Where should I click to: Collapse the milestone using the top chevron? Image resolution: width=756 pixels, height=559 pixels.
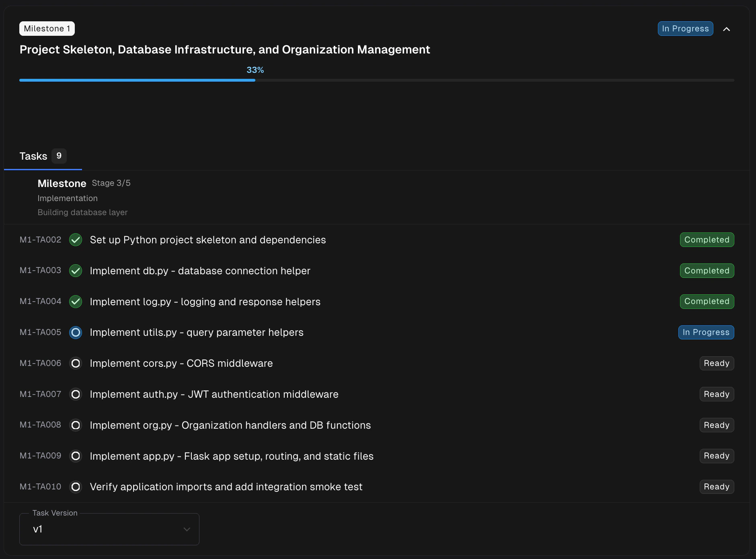coord(727,29)
